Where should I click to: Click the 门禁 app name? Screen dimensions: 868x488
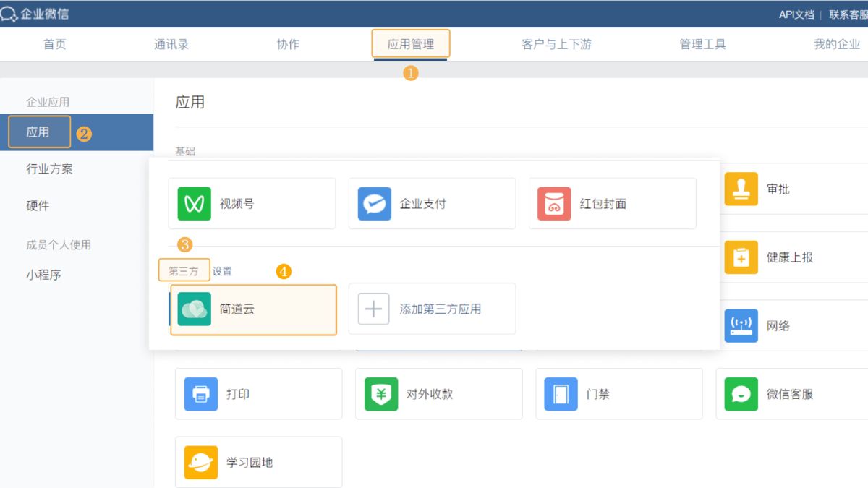pyautogui.click(x=598, y=394)
